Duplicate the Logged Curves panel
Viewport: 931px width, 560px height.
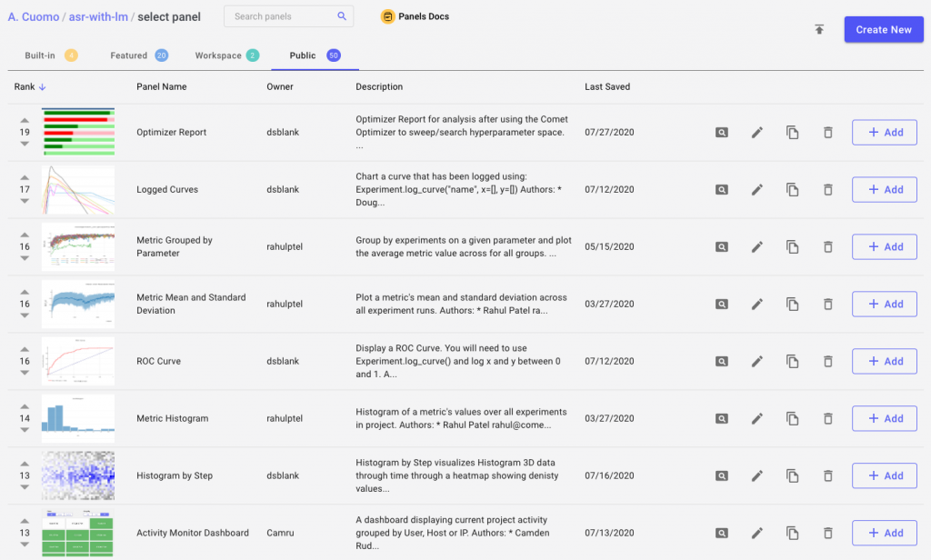pyautogui.click(x=793, y=190)
